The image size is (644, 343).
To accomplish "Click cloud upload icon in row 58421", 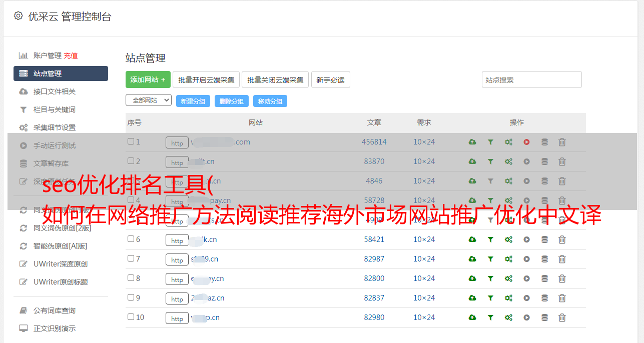I will [x=472, y=239].
